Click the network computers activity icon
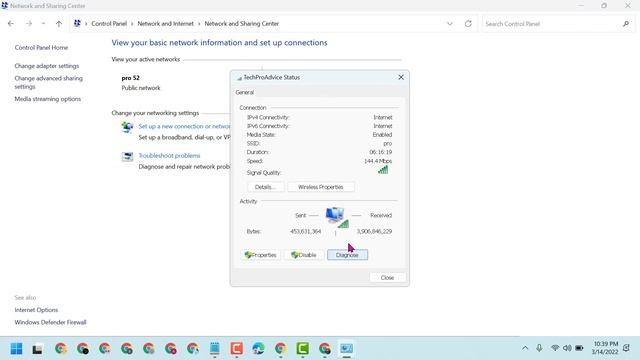Image resolution: width=640 pixels, height=360 pixels. [x=337, y=217]
